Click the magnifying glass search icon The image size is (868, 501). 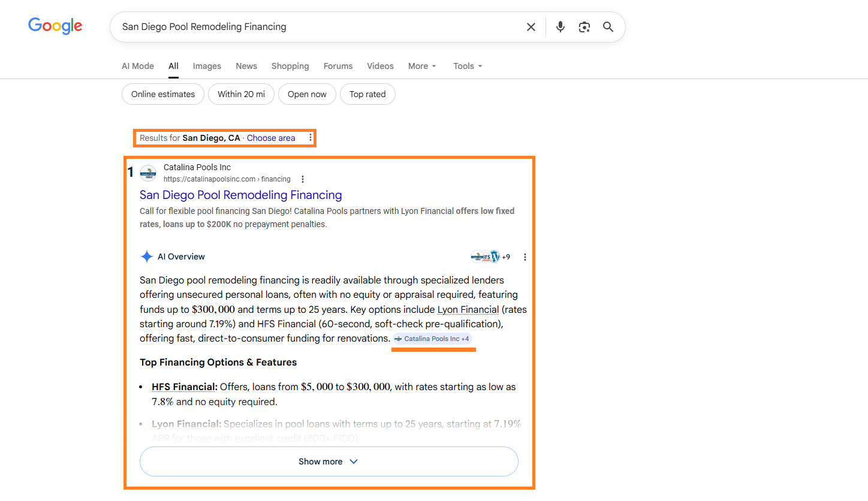pyautogui.click(x=608, y=27)
